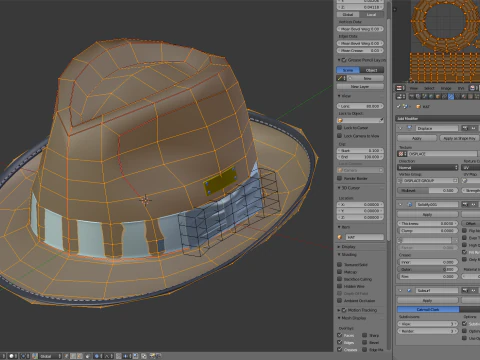Enable Matcap checkbox
The image size is (480, 360).
click(x=340, y=272)
